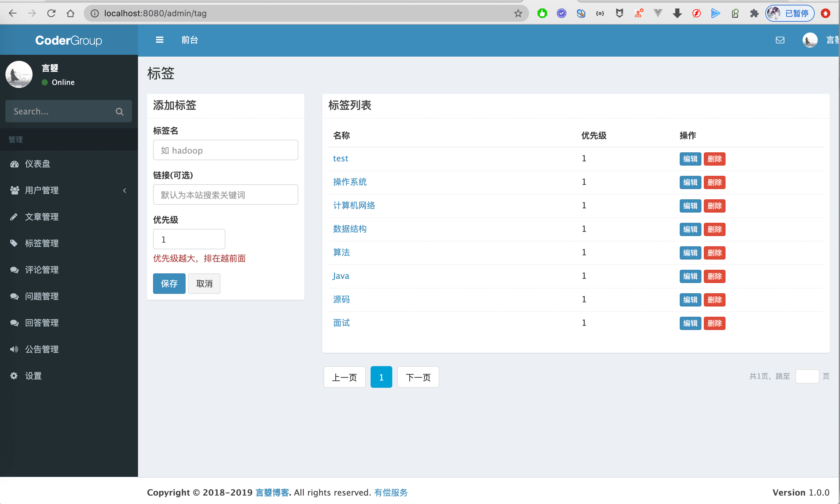Image resolution: width=840 pixels, height=504 pixels.
Task: Open 设置 settings menu item
Action: [33, 376]
